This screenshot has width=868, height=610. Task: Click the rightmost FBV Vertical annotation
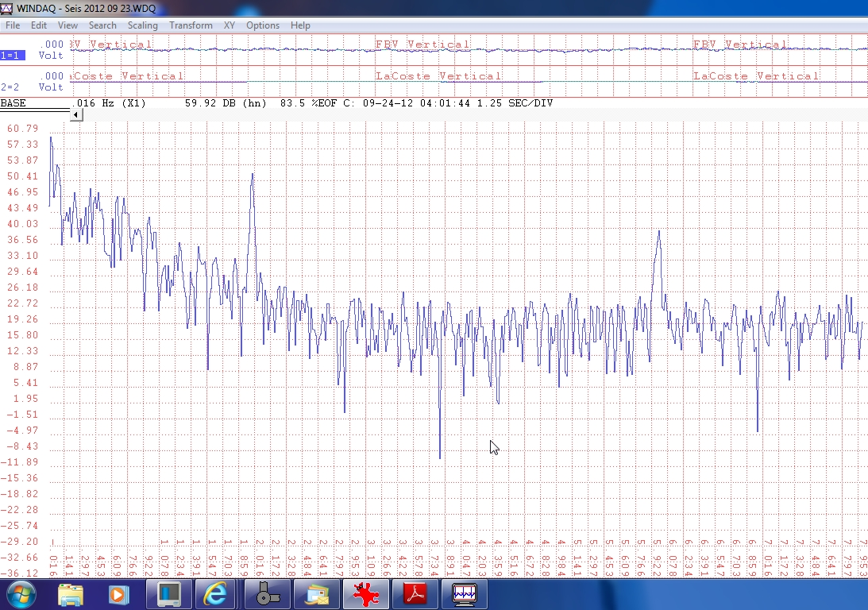point(740,44)
